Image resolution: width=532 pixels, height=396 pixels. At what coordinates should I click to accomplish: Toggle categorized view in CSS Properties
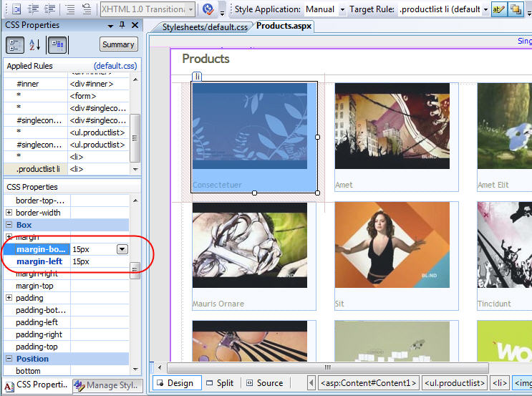[15, 45]
